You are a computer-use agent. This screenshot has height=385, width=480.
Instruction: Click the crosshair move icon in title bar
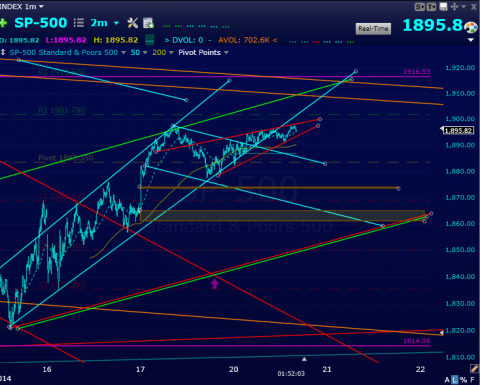454,6
